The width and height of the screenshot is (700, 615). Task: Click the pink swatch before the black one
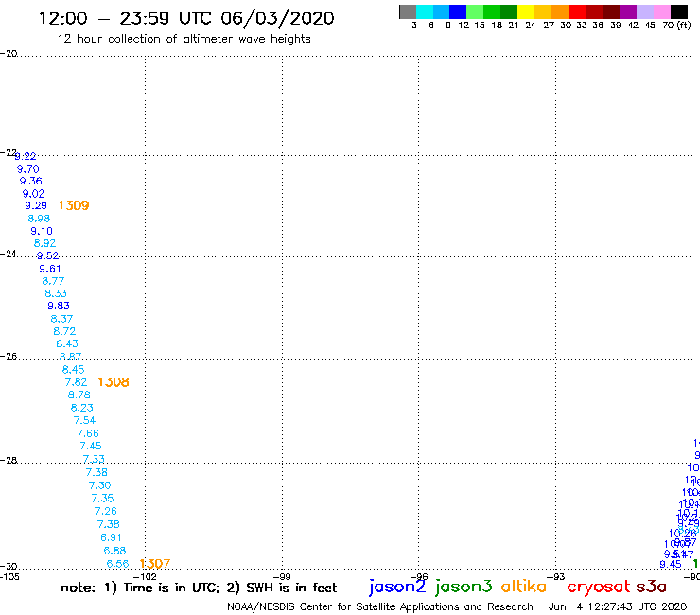(x=662, y=11)
